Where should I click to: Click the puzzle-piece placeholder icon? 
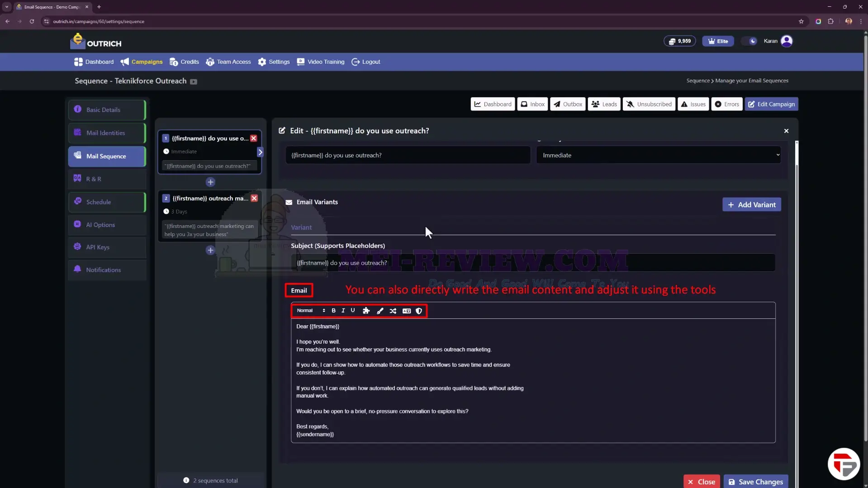click(x=366, y=311)
